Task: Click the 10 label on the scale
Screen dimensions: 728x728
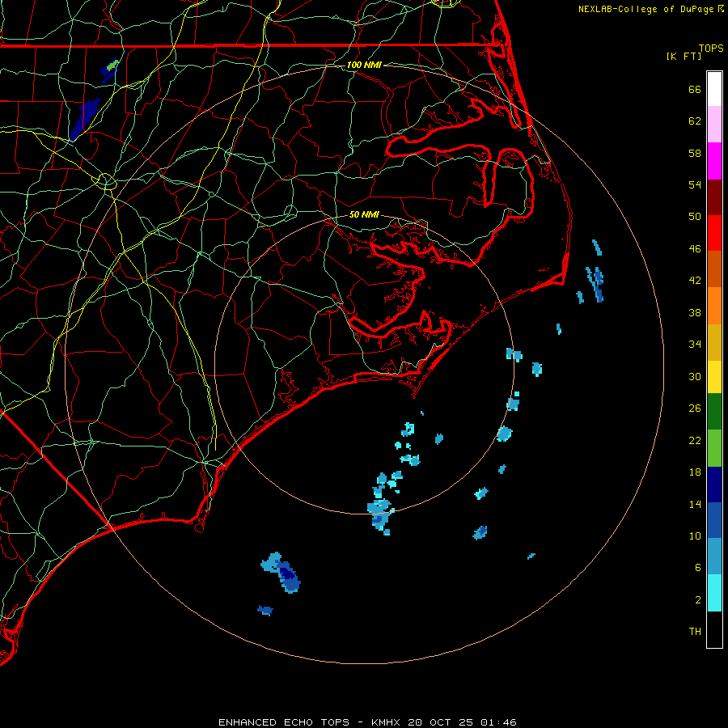Action: point(695,535)
